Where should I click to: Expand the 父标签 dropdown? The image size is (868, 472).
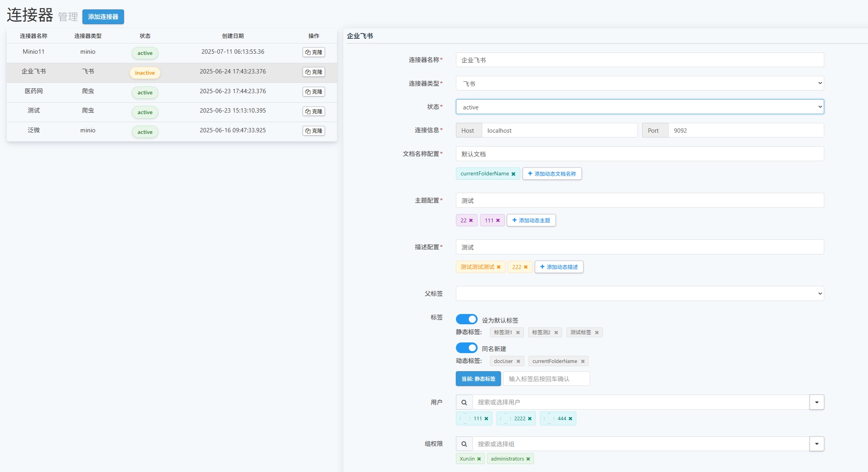(x=639, y=293)
